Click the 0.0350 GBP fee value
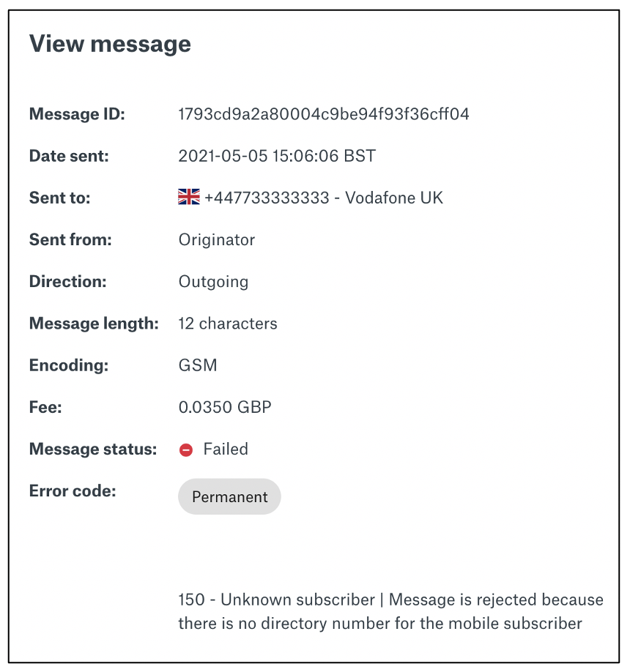 (x=225, y=407)
